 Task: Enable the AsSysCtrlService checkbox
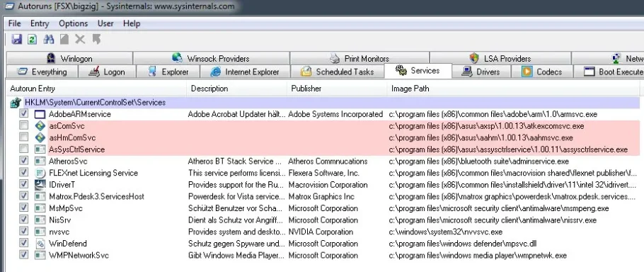click(x=24, y=149)
